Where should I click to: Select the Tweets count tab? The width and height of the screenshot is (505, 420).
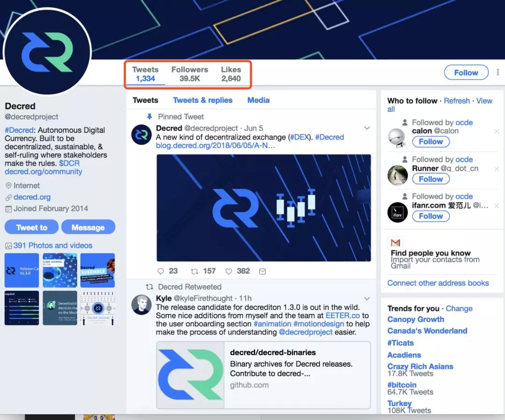(145, 74)
